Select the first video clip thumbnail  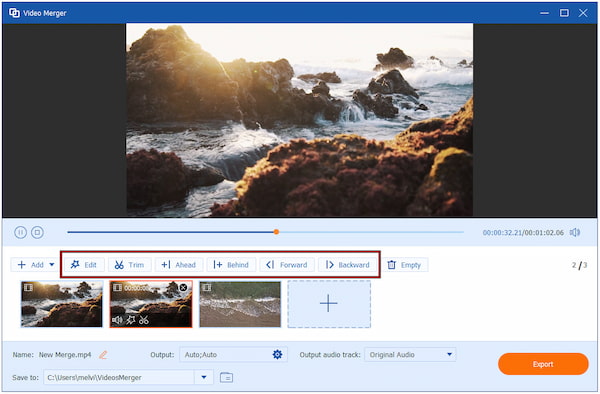62,304
